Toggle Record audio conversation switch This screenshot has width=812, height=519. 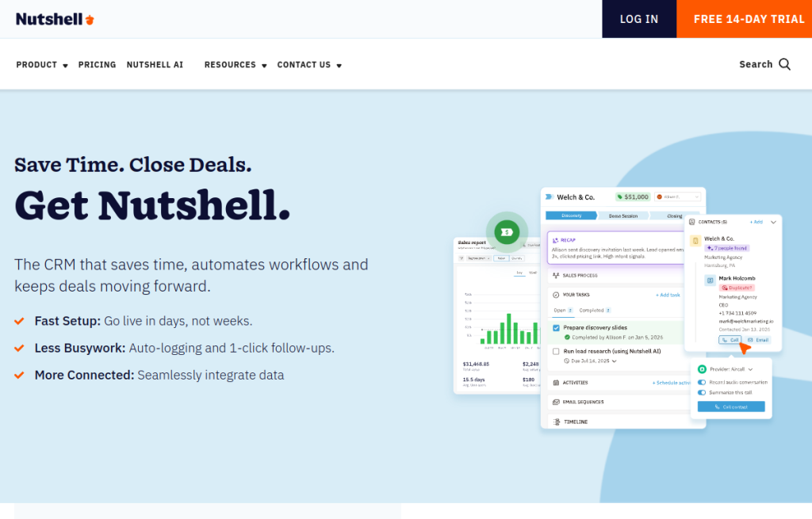(702, 382)
